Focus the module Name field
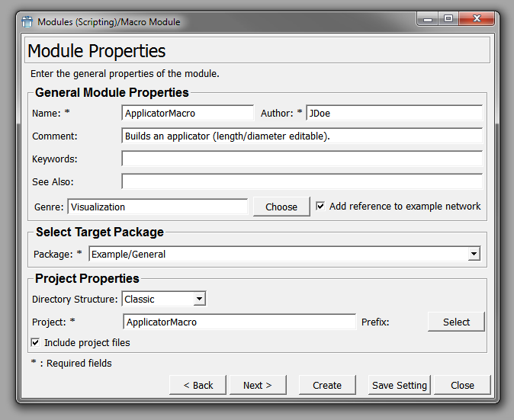Screen dimensions: 514x420 187,113
